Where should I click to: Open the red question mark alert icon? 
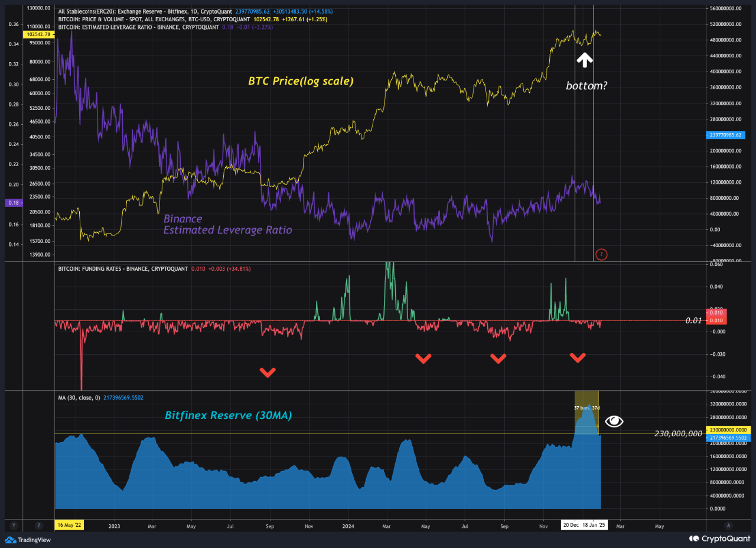601,254
